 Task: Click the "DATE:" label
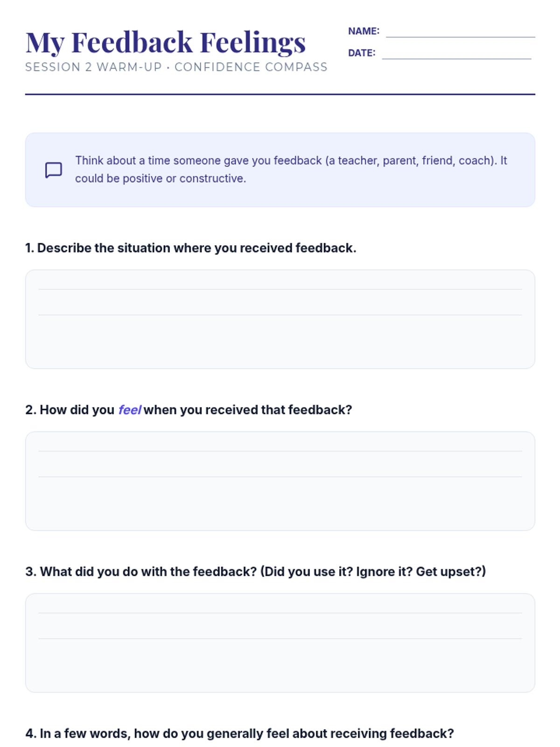click(362, 53)
